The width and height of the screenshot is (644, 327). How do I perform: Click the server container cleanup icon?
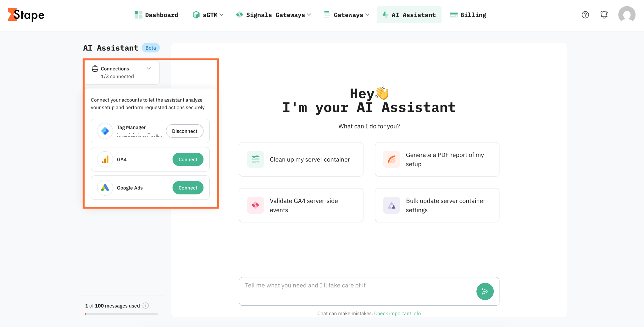pos(255,159)
